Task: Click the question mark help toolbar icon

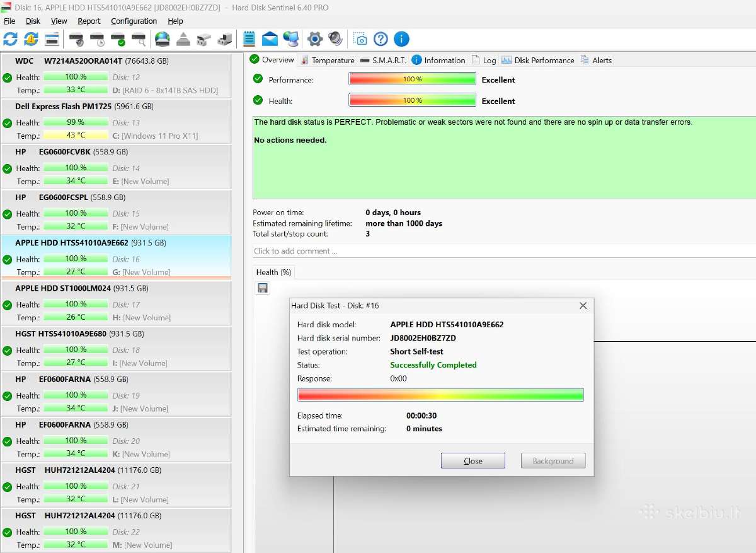Action: click(381, 39)
